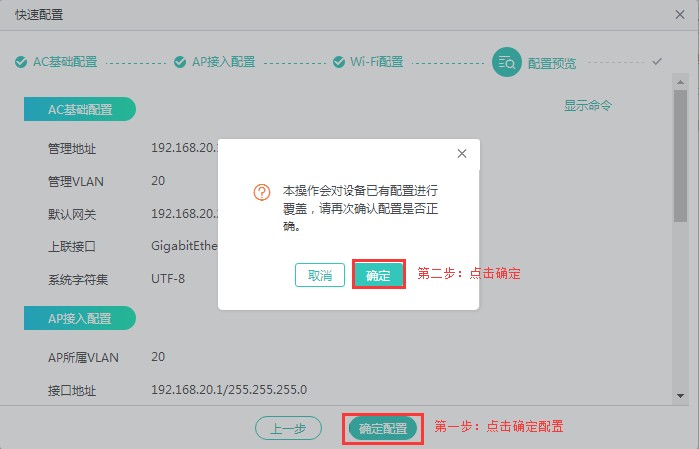Close the 快速配置 window
Viewport: 699px width, 449px height.
coord(680,15)
